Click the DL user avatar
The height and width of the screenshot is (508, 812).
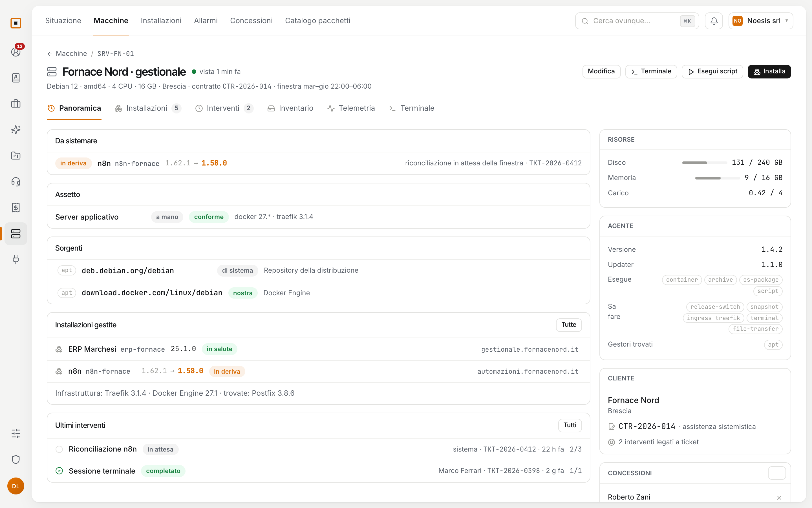[16, 486]
